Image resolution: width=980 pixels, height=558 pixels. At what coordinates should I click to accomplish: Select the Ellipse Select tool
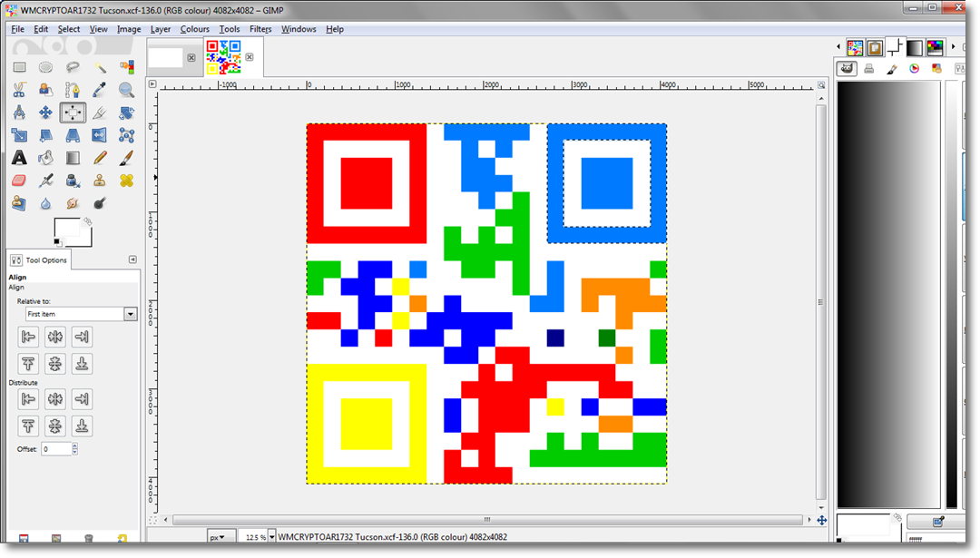pyautogui.click(x=45, y=67)
